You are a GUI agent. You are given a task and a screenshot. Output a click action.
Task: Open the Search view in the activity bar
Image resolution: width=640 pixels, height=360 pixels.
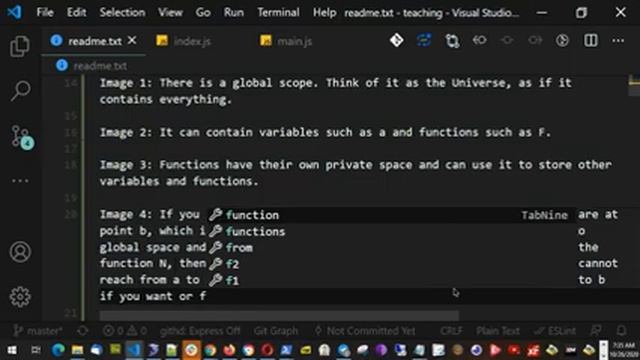(x=20, y=91)
